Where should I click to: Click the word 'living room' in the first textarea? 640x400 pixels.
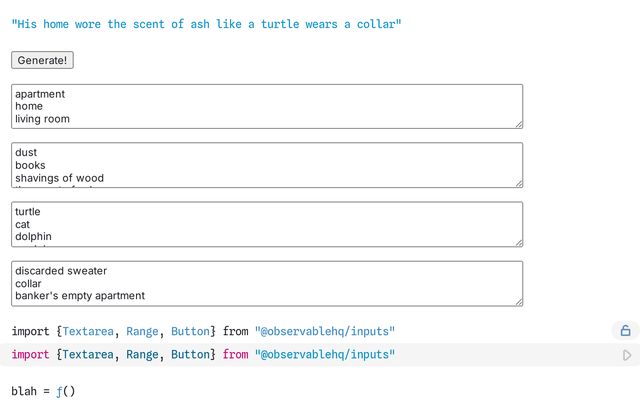coord(42,119)
